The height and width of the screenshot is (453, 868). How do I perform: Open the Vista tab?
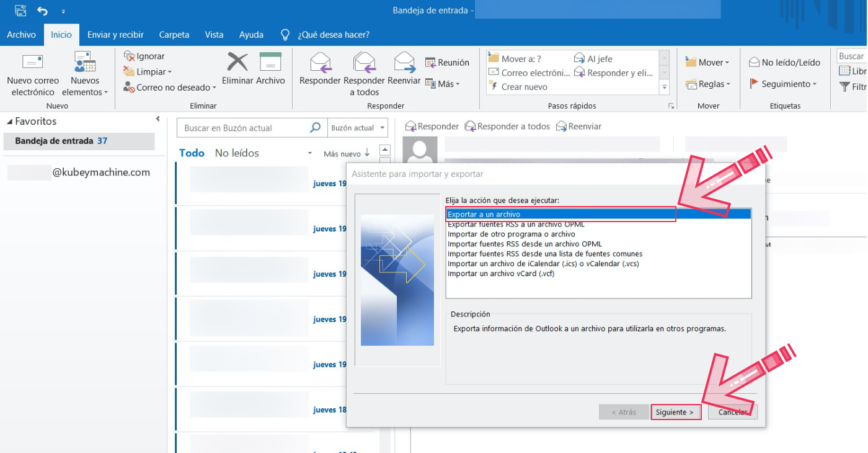point(214,35)
